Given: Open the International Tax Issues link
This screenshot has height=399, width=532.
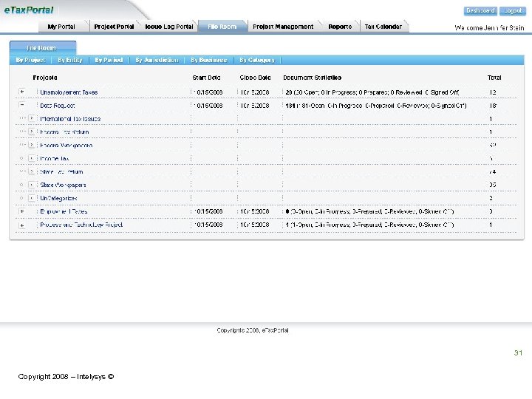Looking at the screenshot, I should [x=70, y=119].
